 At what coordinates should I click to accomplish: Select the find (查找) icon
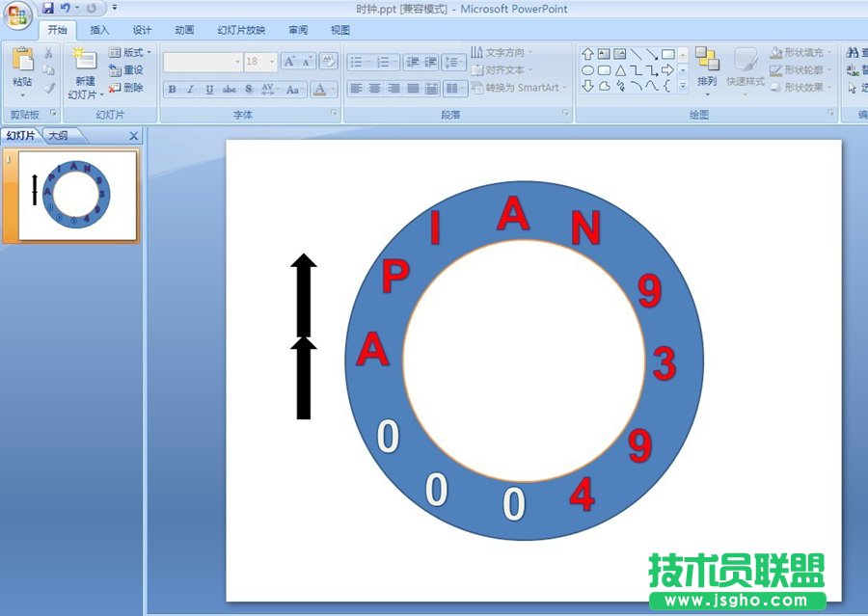pos(853,54)
